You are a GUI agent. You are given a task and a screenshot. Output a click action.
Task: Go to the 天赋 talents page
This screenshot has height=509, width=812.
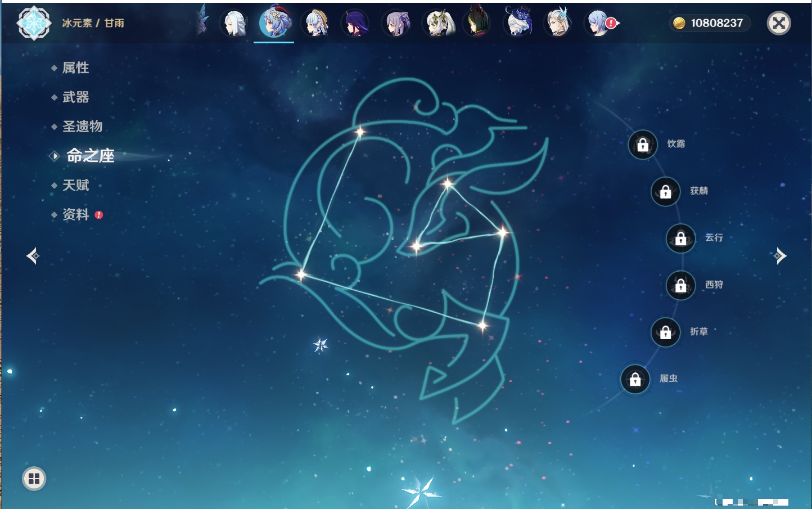pos(75,185)
